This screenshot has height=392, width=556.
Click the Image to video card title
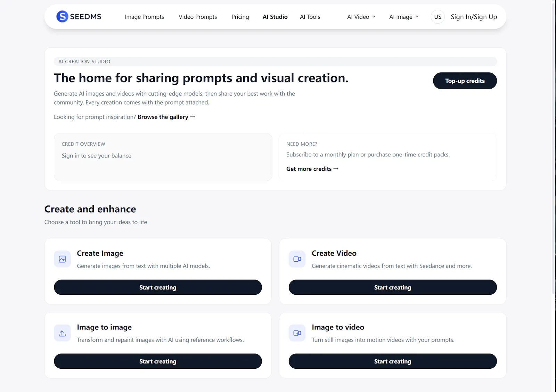[x=338, y=327]
